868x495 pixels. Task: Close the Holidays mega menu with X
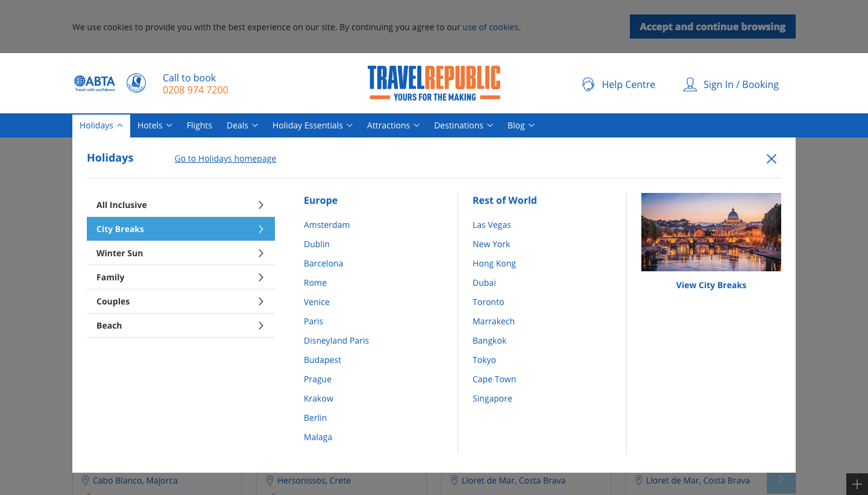(772, 159)
